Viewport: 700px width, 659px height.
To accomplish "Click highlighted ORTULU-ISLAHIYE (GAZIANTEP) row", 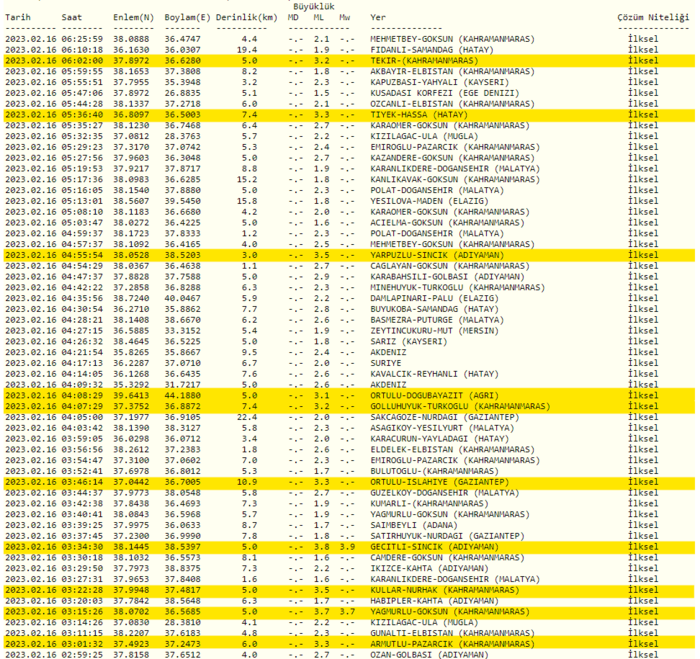I will tap(350, 482).
